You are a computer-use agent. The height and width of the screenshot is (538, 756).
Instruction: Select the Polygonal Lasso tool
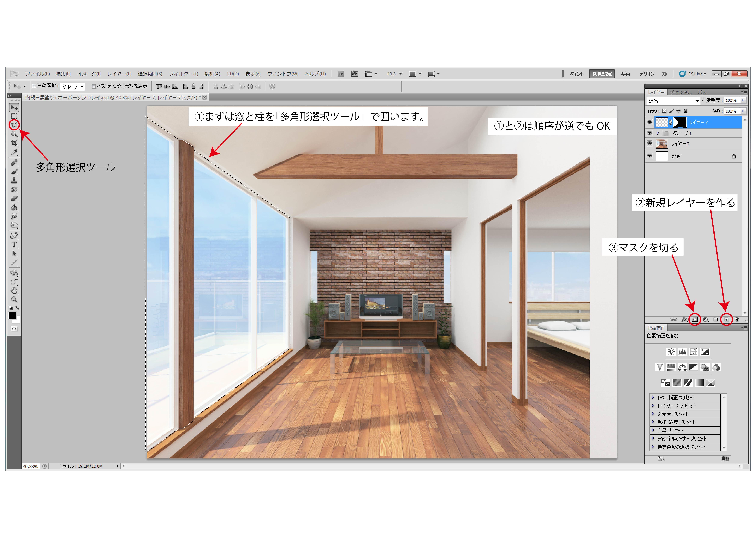point(14,125)
